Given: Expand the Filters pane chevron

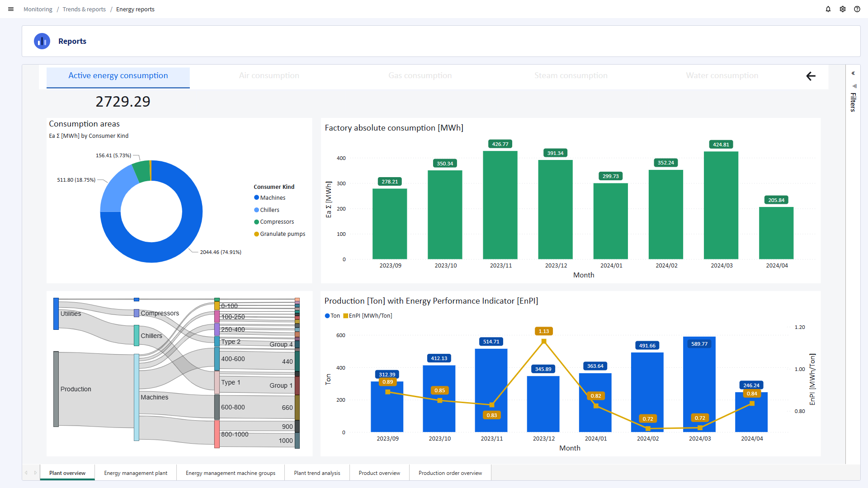Looking at the screenshot, I should (853, 73).
